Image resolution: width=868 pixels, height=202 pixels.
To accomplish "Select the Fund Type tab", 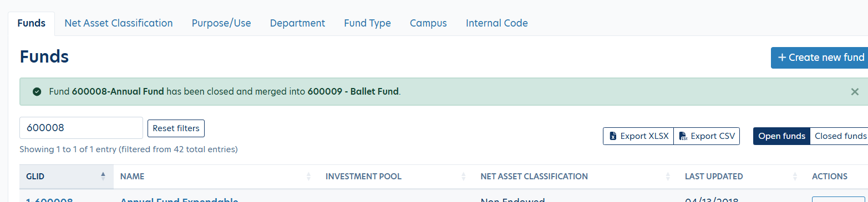I will (367, 23).
